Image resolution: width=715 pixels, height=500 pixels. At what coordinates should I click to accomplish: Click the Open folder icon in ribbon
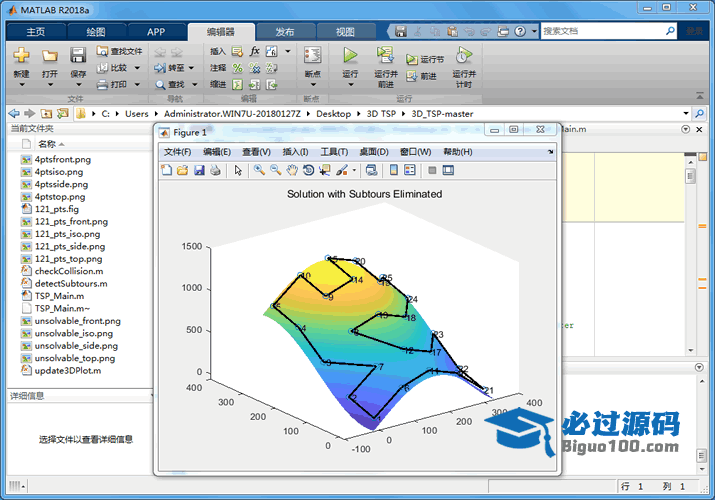tap(50, 55)
